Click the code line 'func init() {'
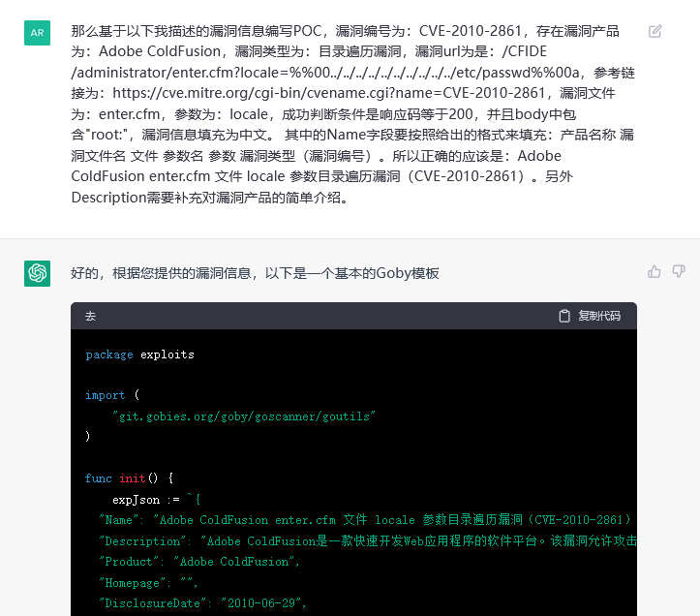700x616 pixels. 129,478
